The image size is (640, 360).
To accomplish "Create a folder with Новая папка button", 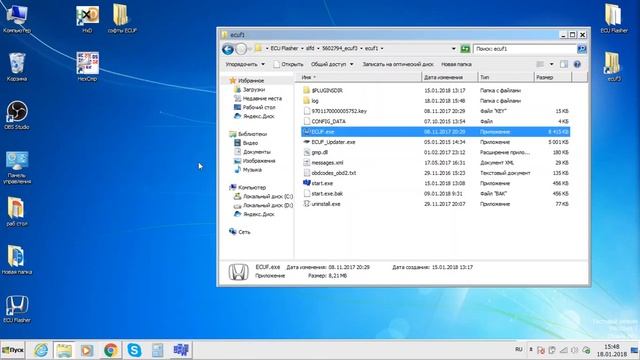I will tap(456, 64).
